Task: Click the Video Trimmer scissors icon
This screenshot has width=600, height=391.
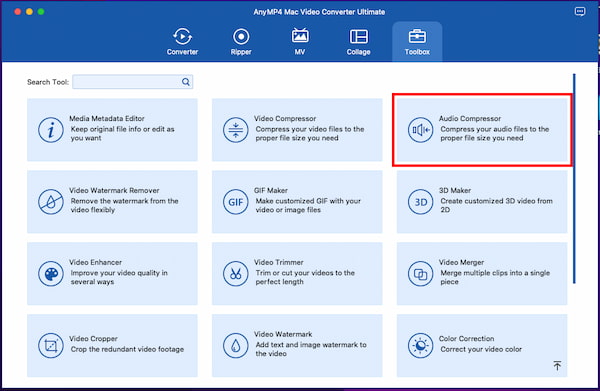Action: coord(235,274)
